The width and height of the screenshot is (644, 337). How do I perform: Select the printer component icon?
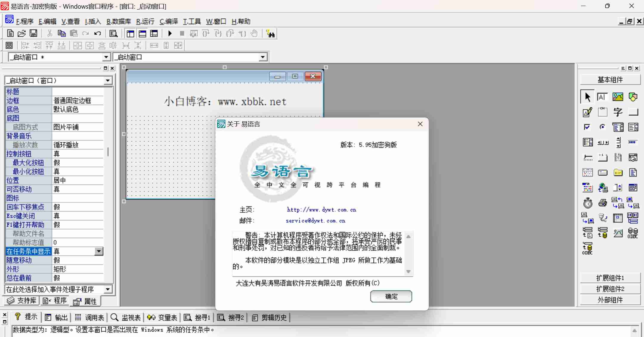pyautogui.click(x=603, y=203)
